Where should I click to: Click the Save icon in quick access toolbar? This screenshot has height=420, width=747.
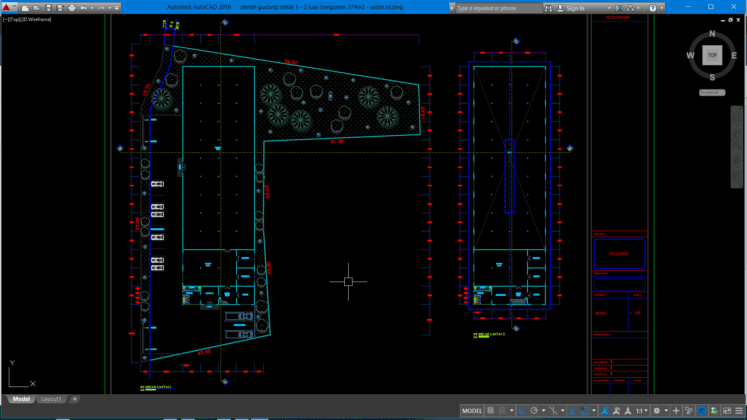pyautogui.click(x=47, y=7)
